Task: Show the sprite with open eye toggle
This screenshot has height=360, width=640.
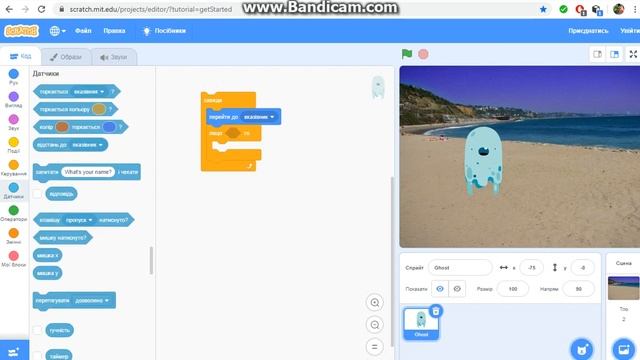Action: (x=440, y=289)
